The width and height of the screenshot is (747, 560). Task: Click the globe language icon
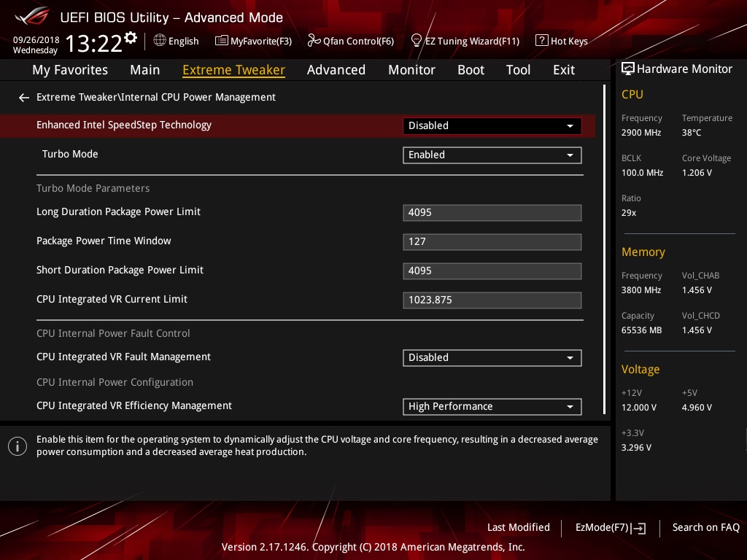coord(160,41)
